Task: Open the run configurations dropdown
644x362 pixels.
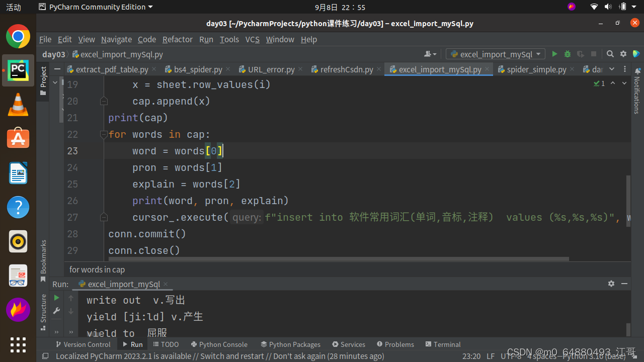Action: 495,54
